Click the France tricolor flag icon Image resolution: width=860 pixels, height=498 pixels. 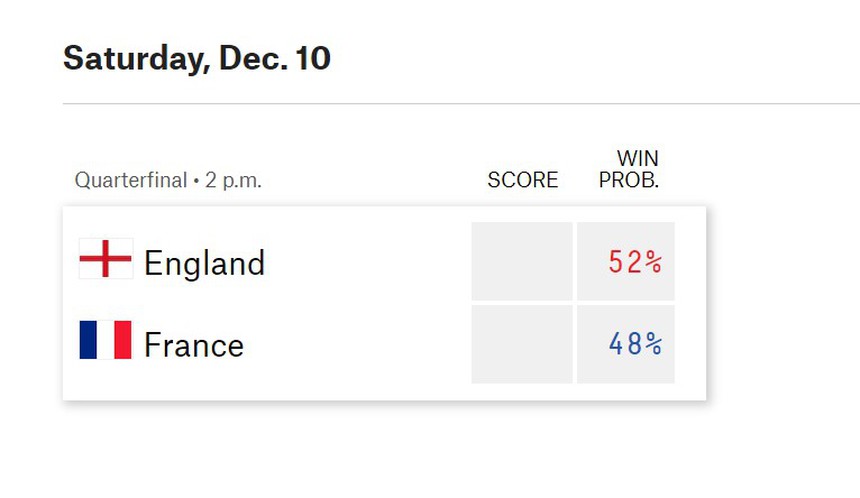[105, 340]
